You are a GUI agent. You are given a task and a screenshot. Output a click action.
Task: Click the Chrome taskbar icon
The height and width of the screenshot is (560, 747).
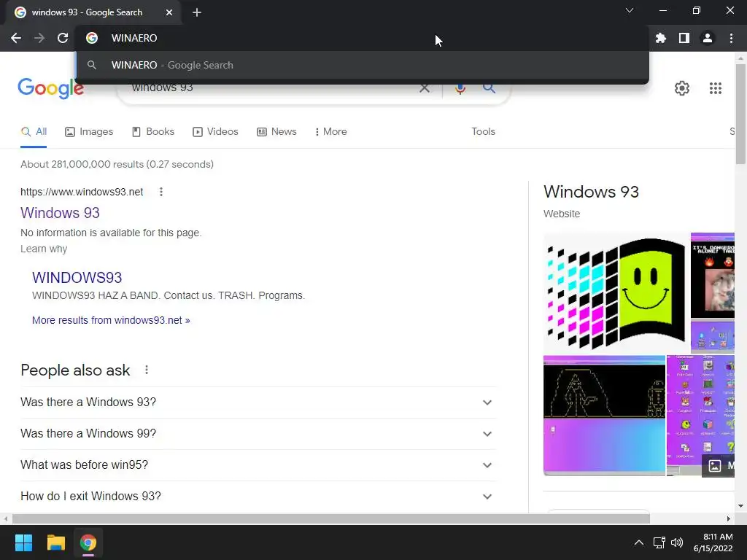coord(88,542)
